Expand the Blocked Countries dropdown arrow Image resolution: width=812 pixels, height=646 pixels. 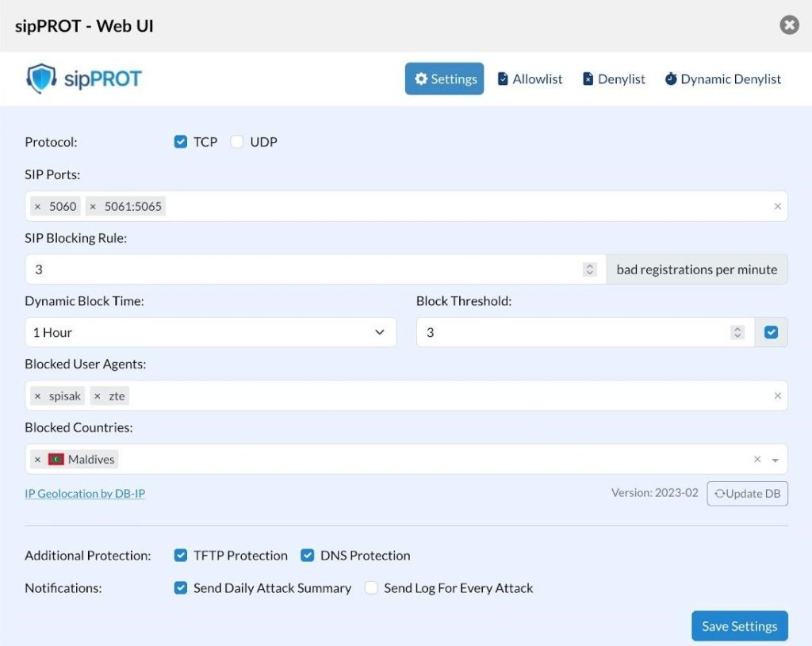pos(776,460)
